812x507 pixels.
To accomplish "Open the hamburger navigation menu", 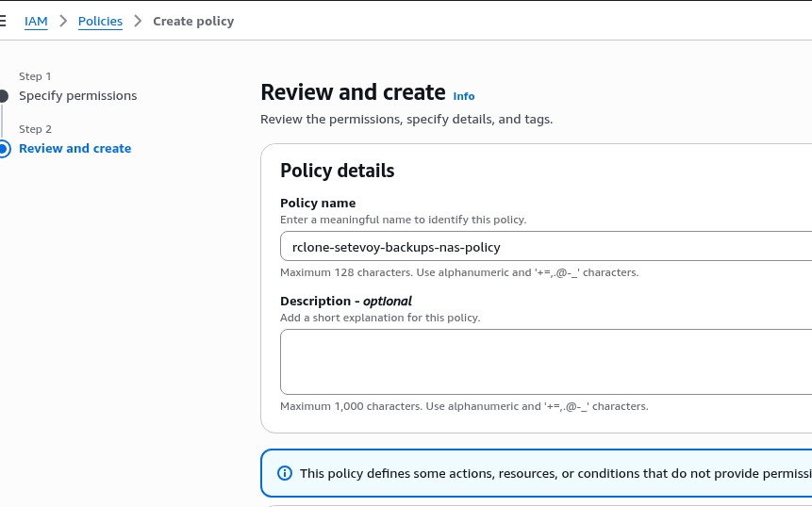I will pos(3,21).
